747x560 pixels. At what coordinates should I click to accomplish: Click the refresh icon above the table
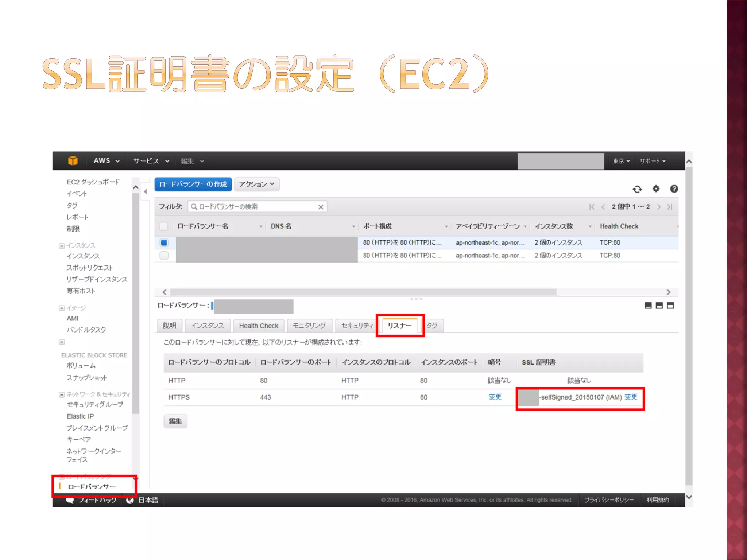pyautogui.click(x=637, y=189)
